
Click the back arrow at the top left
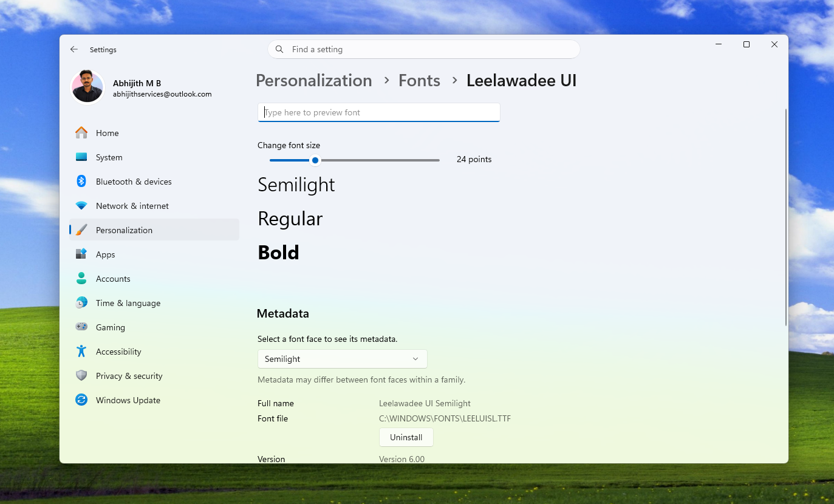click(73, 49)
